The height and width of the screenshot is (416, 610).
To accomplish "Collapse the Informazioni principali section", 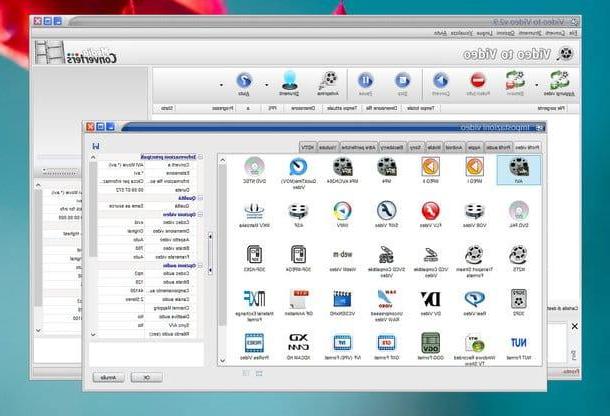I will click(200, 157).
